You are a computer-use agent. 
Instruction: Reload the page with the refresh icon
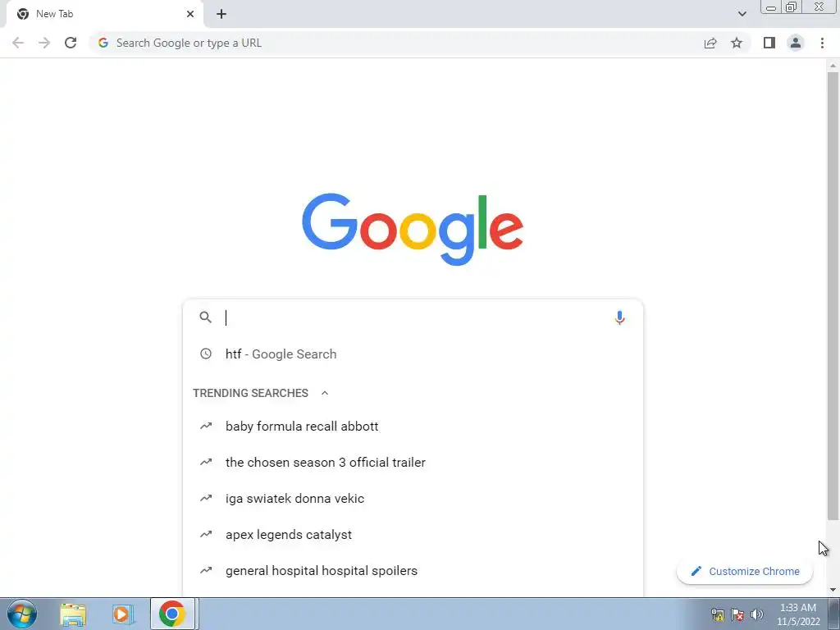click(71, 43)
